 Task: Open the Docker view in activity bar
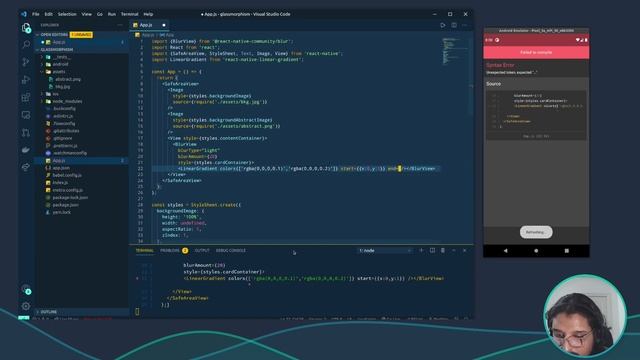pyautogui.click(x=26, y=150)
